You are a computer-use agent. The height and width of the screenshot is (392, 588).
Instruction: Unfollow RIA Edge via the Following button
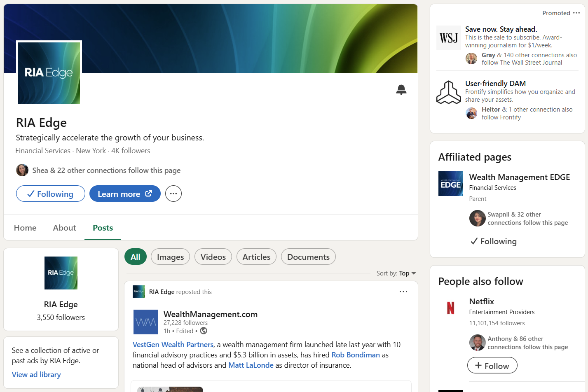point(50,194)
